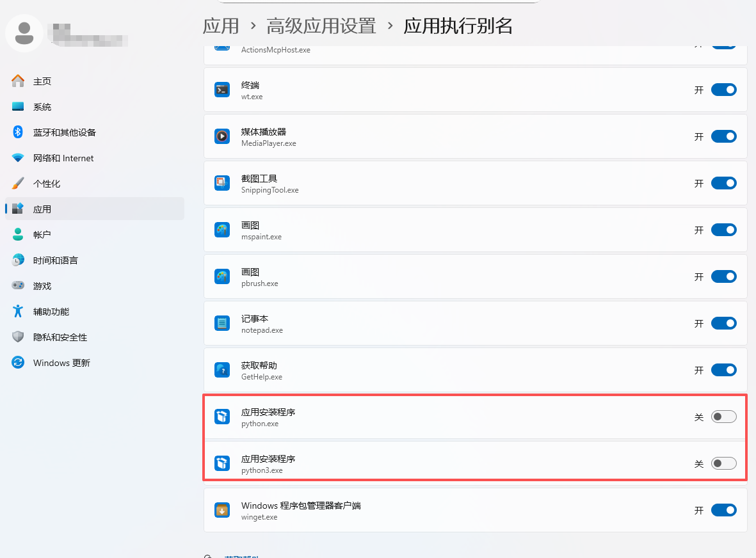Image resolution: width=756 pixels, height=558 pixels.
Task: Click the mspaint.exe Paint icon
Action: 222,230
